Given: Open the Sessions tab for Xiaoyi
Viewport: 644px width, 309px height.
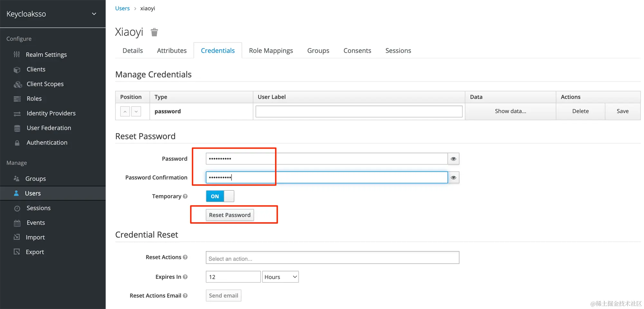Looking at the screenshot, I should click(x=398, y=51).
